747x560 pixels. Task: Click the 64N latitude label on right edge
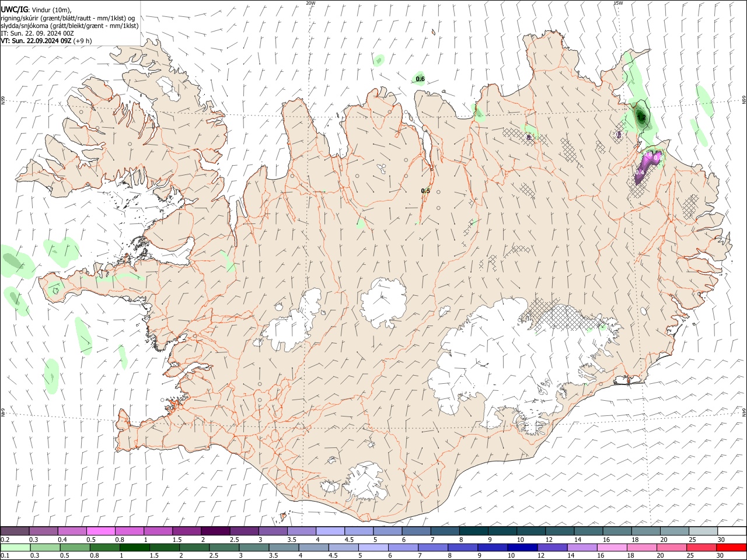click(744, 411)
